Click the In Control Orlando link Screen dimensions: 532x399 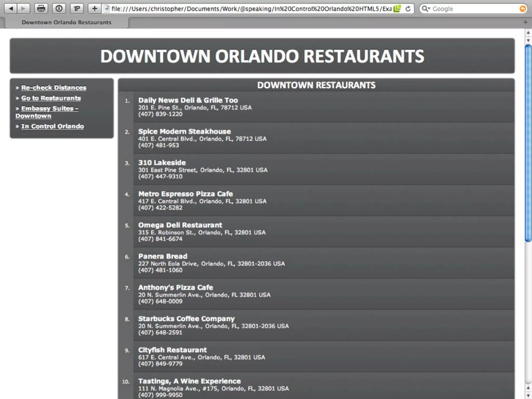tap(52, 126)
